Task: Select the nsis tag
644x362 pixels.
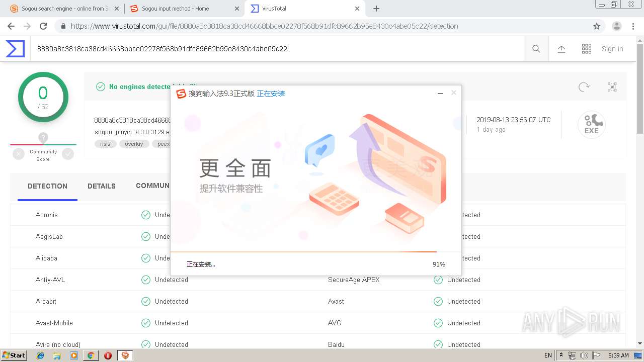Action: coord(105,144)
